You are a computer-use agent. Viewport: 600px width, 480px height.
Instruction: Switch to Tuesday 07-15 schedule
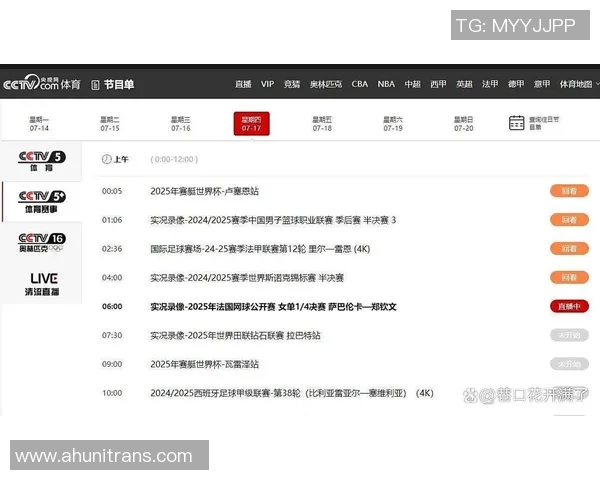point(110,124)
